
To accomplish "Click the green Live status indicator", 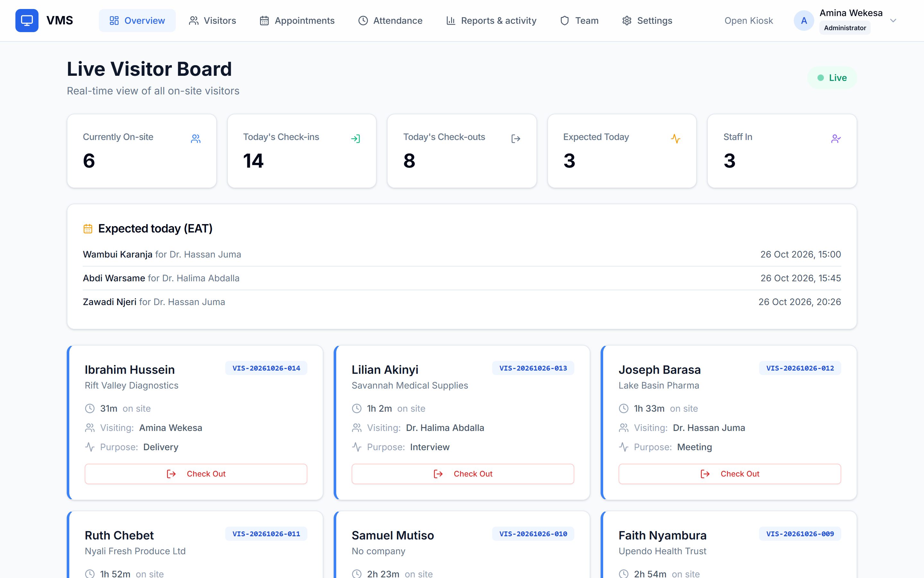I will (832, 78).
